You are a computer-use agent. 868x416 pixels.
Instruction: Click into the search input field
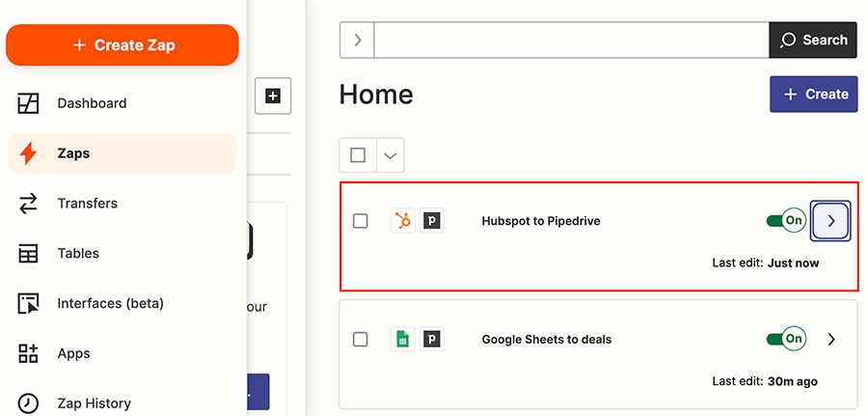(x=572, y=40)
